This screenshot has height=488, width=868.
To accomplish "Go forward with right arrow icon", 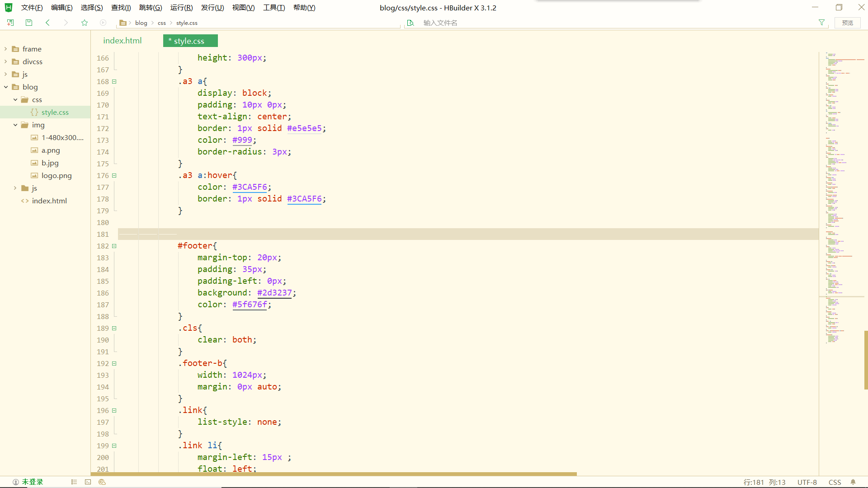I will tap(66, 23).
